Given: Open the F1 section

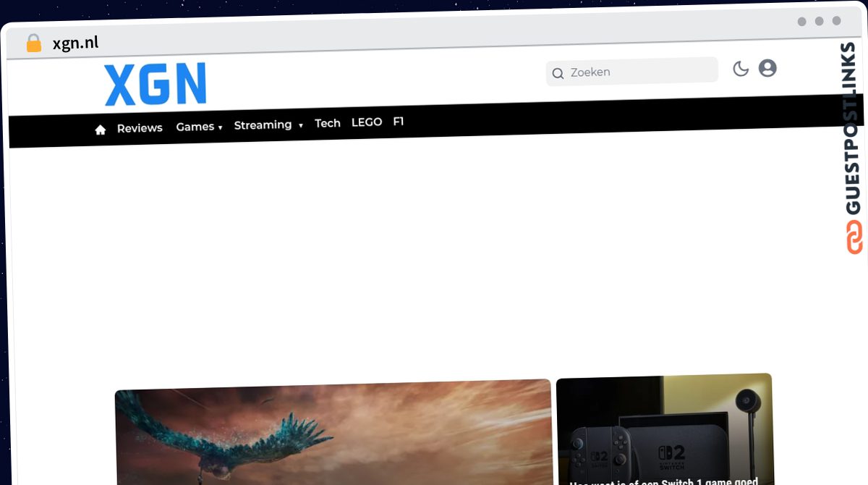Looking at the screenshot, I should (399, 122).
